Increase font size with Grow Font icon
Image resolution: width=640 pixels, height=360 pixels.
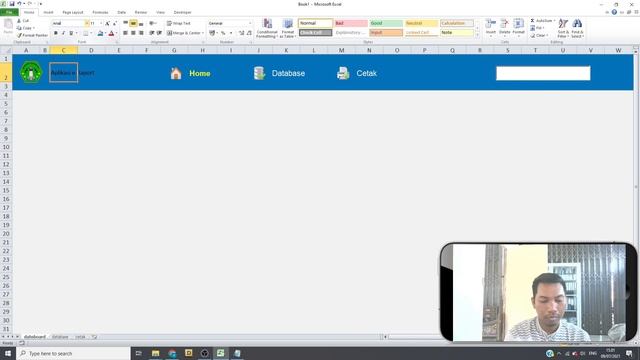[x=107, y=24]
